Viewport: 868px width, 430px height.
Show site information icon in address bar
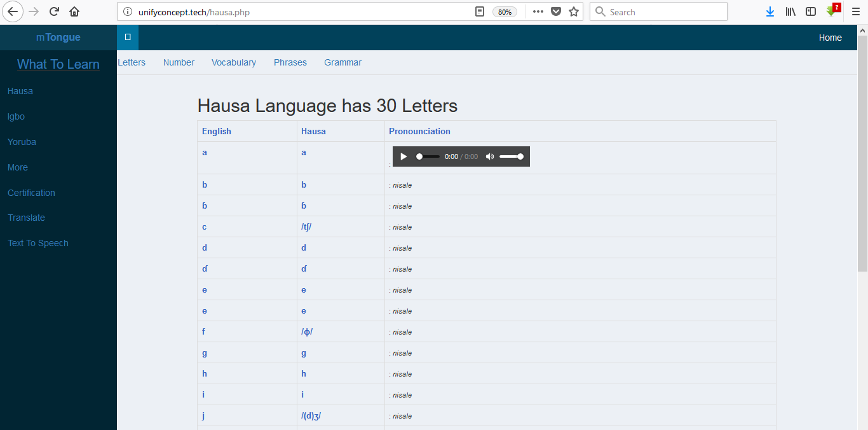click(128, 11)
